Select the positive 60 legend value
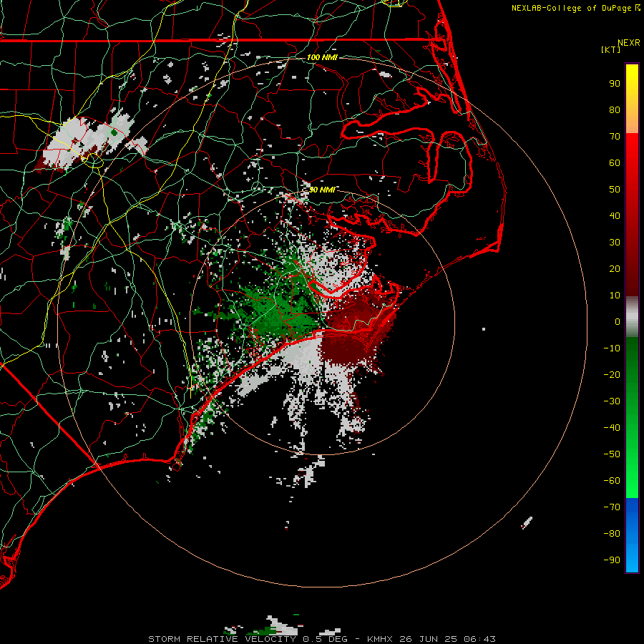Screen dimensions: 644x644 click(x=615, y=163)
